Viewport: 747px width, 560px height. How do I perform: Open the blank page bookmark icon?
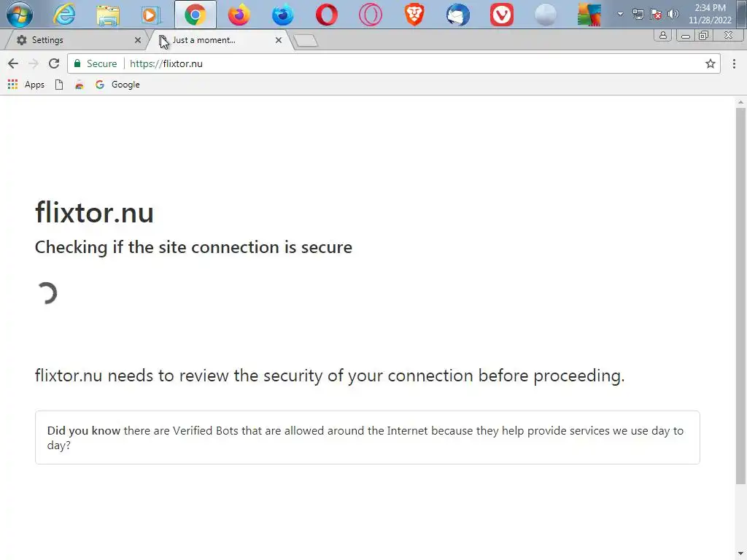coord(59,85)
